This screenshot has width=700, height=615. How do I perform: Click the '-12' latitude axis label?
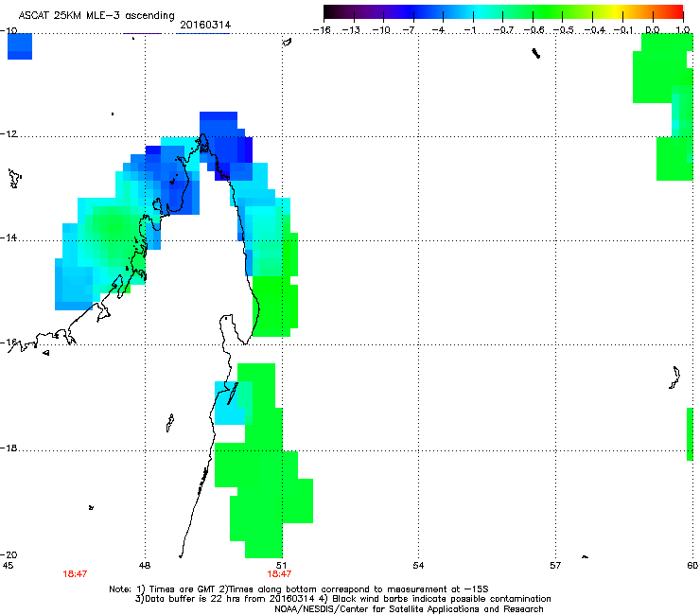coord(9,134)
